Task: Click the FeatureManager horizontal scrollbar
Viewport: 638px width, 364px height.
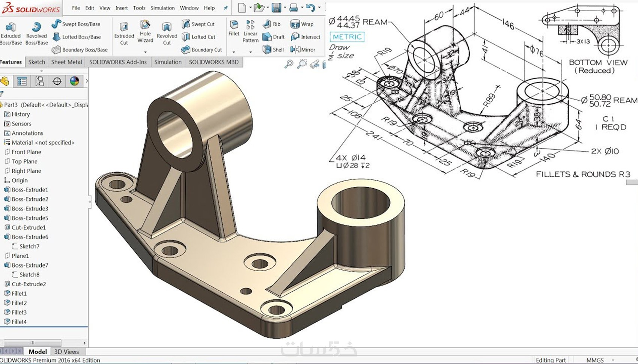Action: [x=32, y=343]
